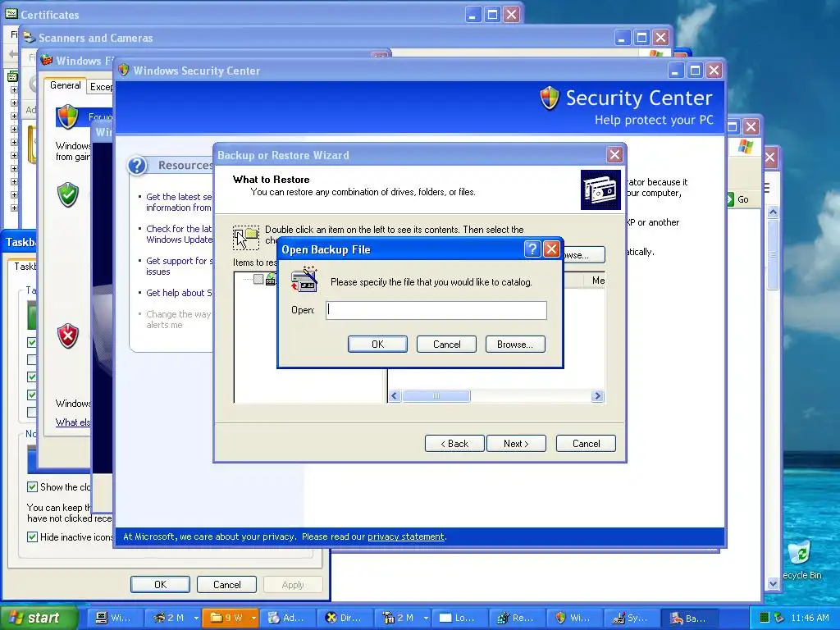Image resolution: width=840 pixels, height=630 pixels.
Task: Open the Get support for security issues link
Action: [x=179, y=267]
